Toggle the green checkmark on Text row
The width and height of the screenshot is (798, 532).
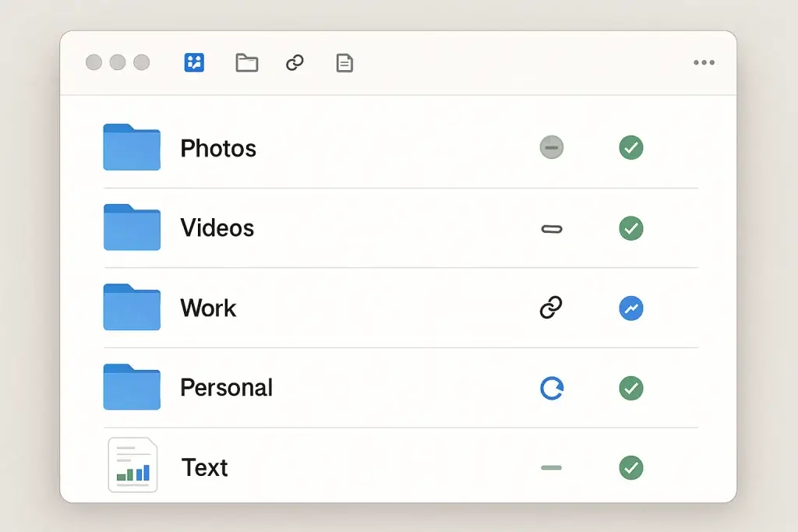pyautogui.click(x=631, y=467)
